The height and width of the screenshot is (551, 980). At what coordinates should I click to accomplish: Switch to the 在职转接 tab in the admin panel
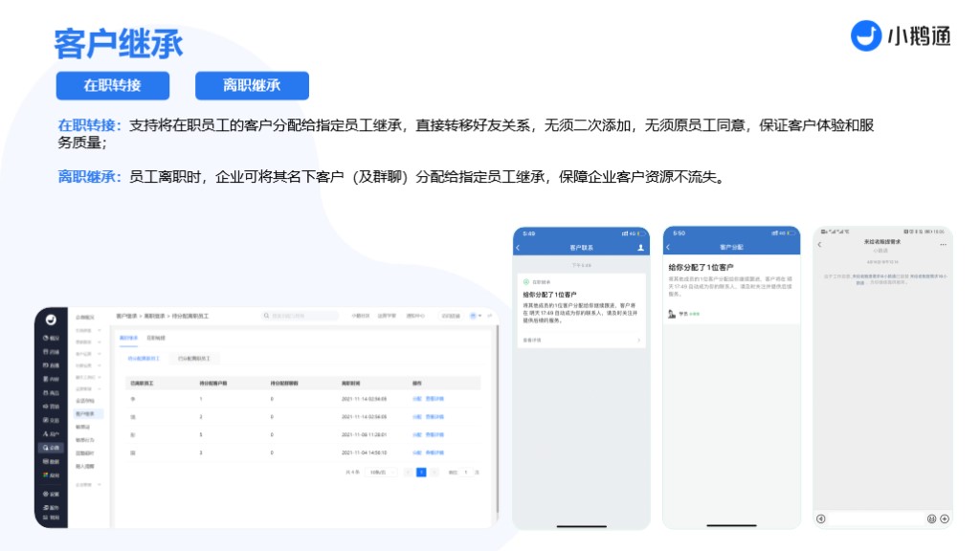(x=156, y=338)
